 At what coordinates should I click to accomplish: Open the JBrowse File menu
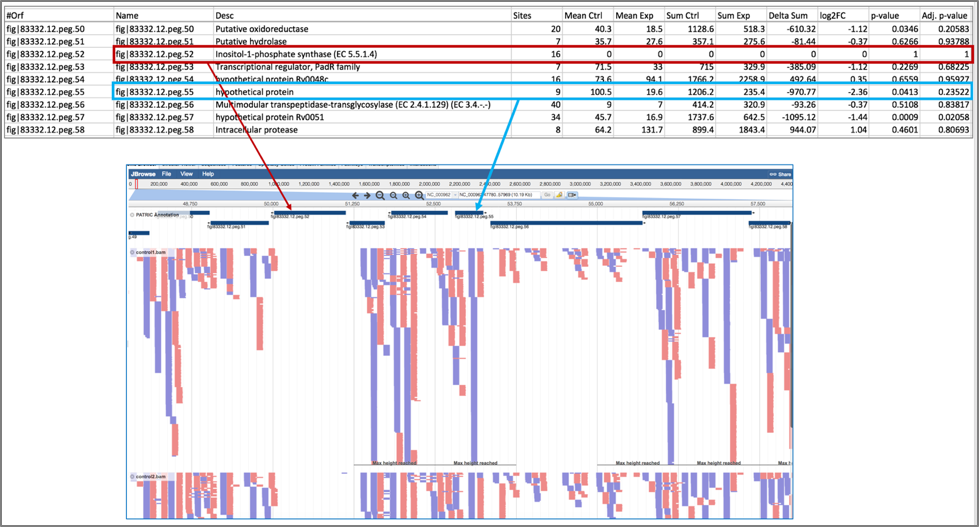tap(166, 174)
